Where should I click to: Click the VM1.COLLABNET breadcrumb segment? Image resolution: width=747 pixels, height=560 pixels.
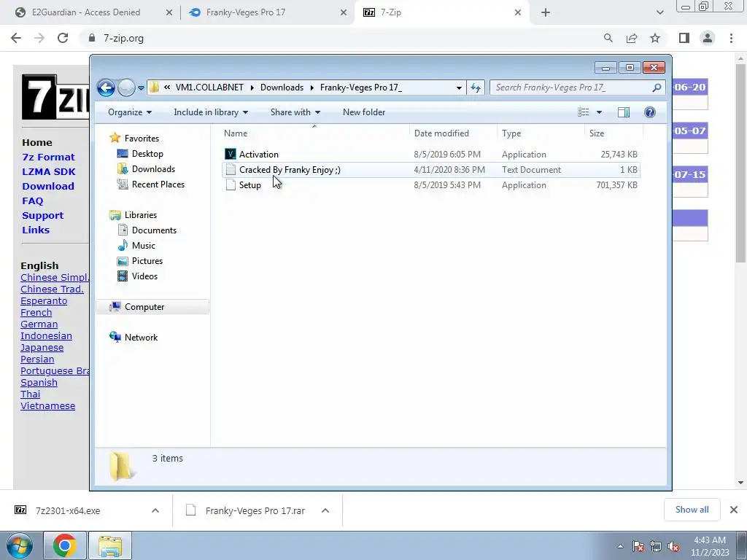[x=209, y=87]
